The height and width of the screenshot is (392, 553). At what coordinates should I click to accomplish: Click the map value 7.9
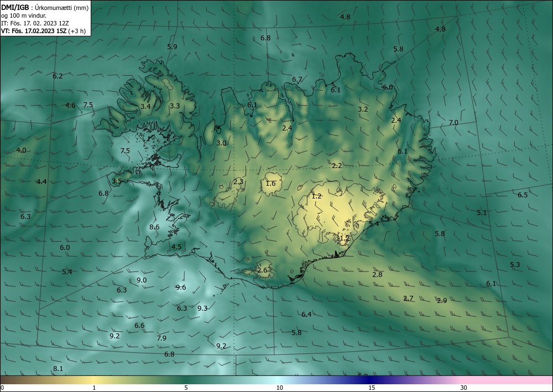pos(161,338)
